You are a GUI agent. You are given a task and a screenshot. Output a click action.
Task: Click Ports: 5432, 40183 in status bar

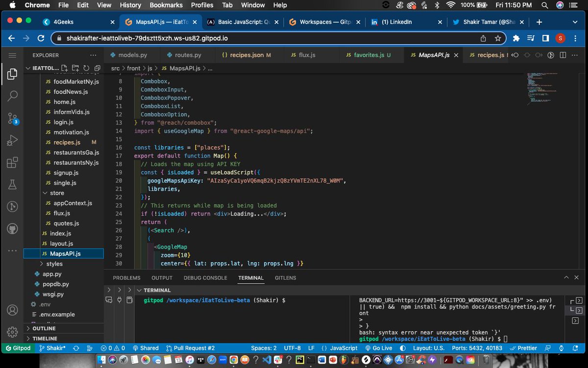pyautogui.click(x=477, y=348)
